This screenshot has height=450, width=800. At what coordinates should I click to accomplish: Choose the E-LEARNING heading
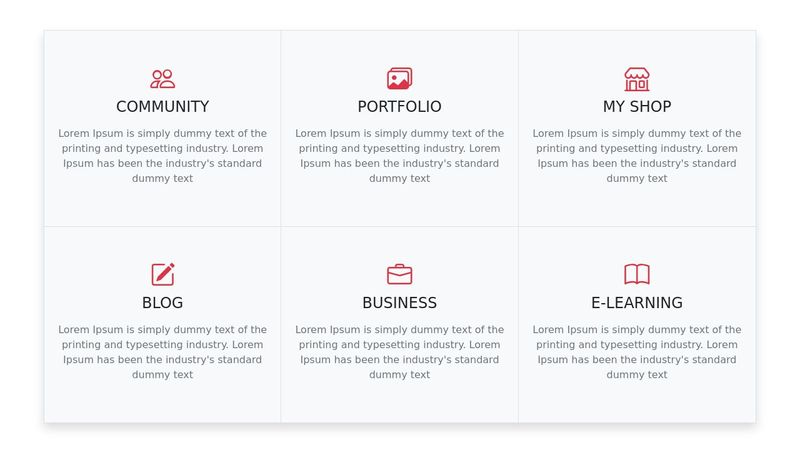[x=637, y=303]
